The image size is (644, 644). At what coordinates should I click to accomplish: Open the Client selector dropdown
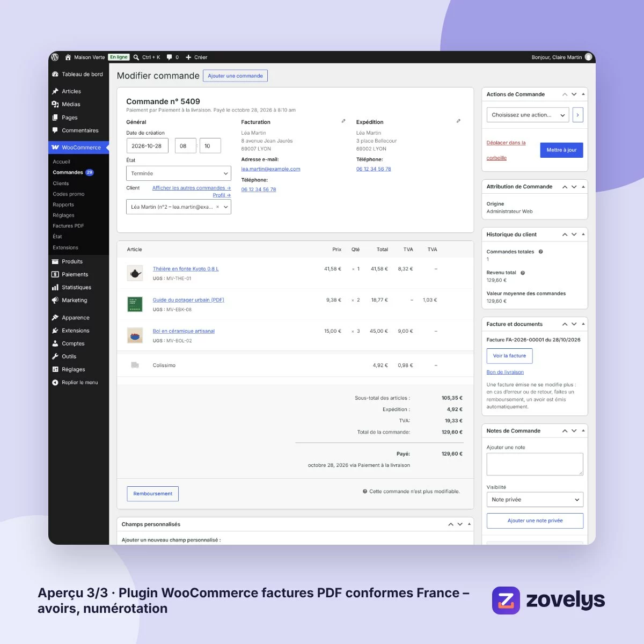pos(179,207)
